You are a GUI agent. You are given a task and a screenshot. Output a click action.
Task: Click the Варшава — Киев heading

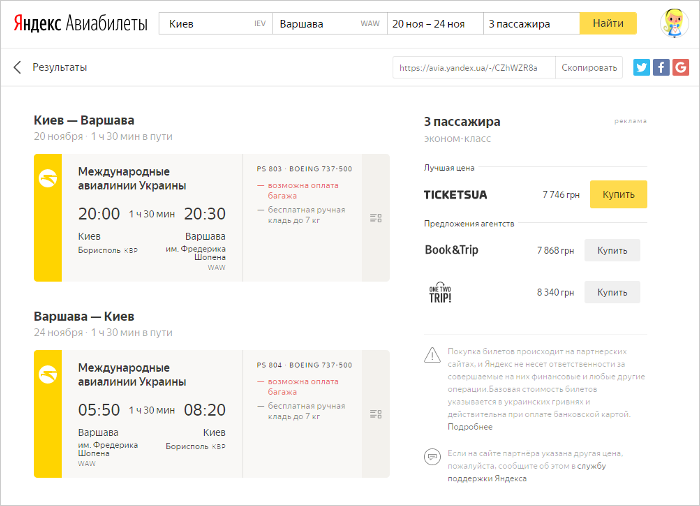84,317
